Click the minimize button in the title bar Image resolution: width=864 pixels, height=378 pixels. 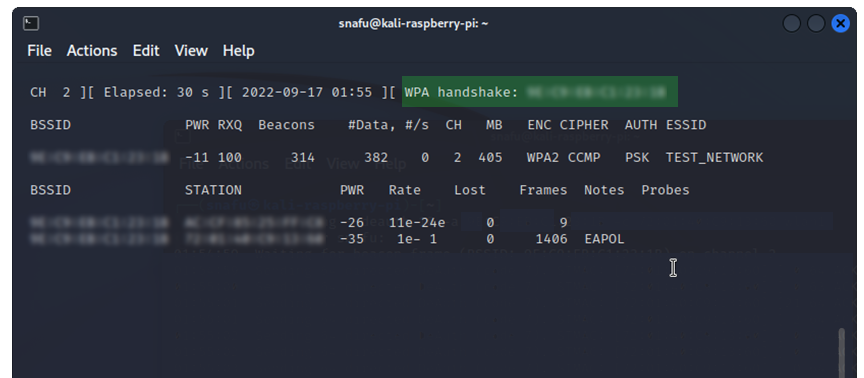click(791, 23)
